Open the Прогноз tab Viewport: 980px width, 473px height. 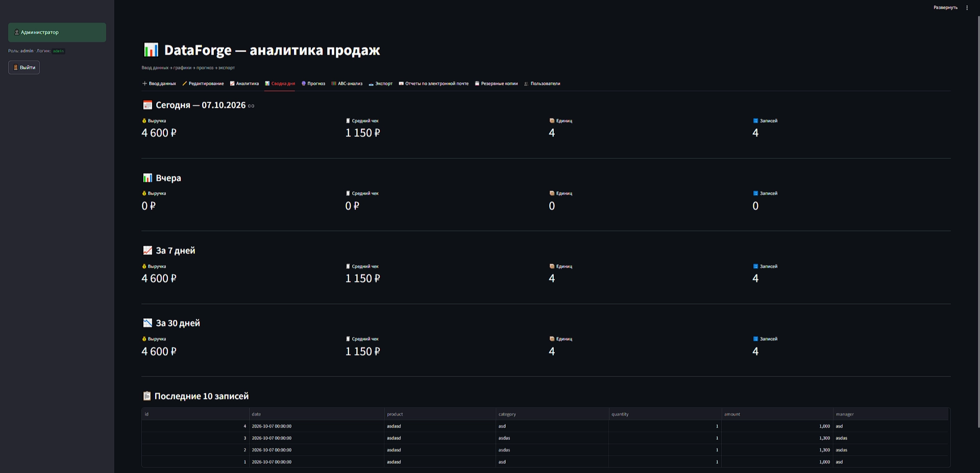tap(313, 84)
